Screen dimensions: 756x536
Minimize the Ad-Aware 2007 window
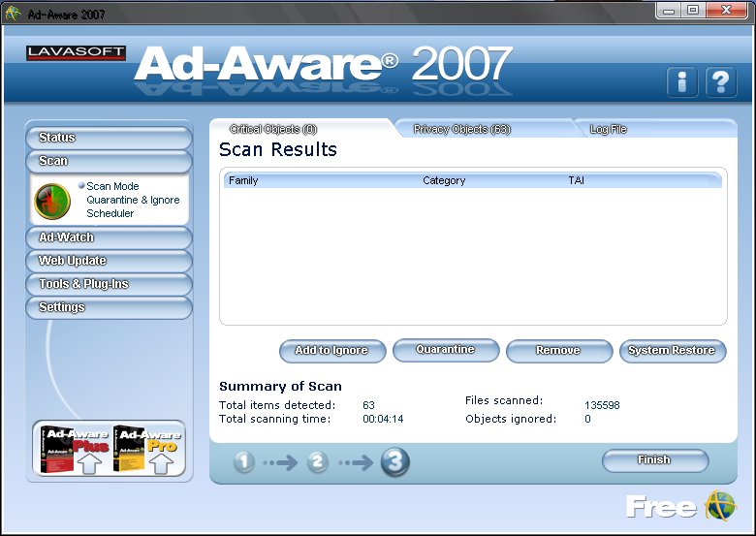[x=669, y=10]
